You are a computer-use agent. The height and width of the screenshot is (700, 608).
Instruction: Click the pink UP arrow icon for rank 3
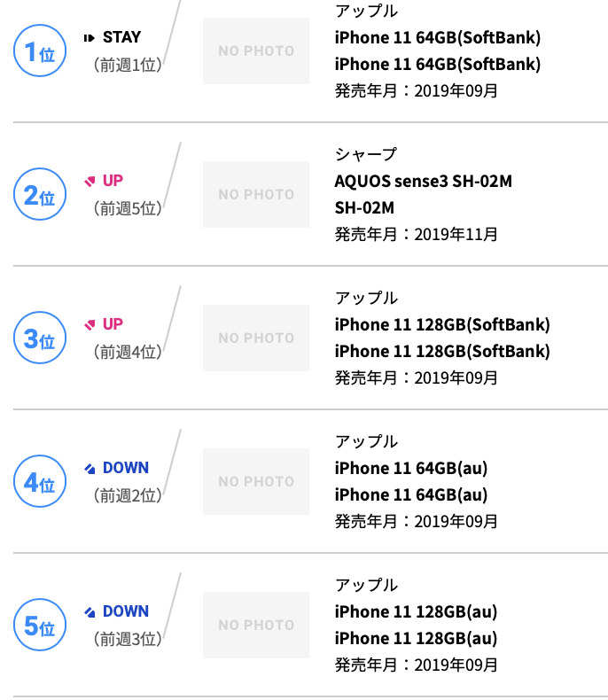[x=90, y=324]
